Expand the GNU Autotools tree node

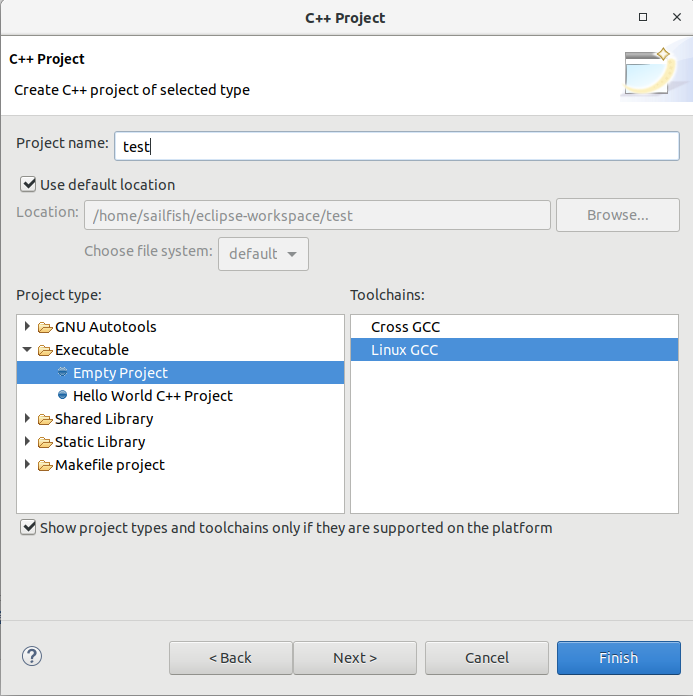28,327
